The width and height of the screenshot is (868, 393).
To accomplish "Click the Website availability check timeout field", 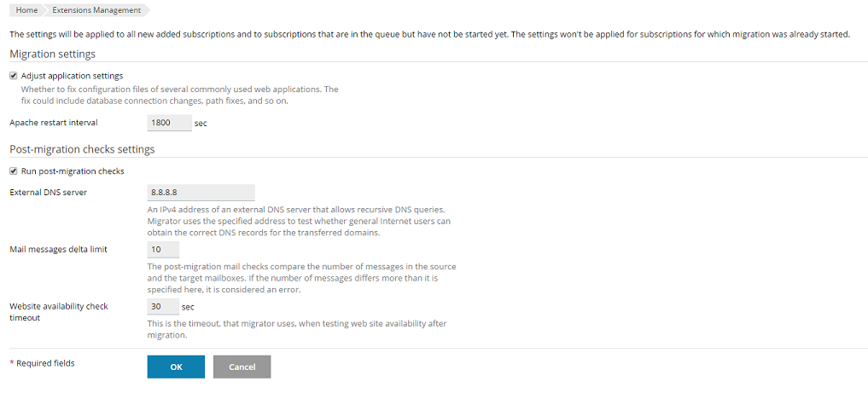I will pos(163,306).
